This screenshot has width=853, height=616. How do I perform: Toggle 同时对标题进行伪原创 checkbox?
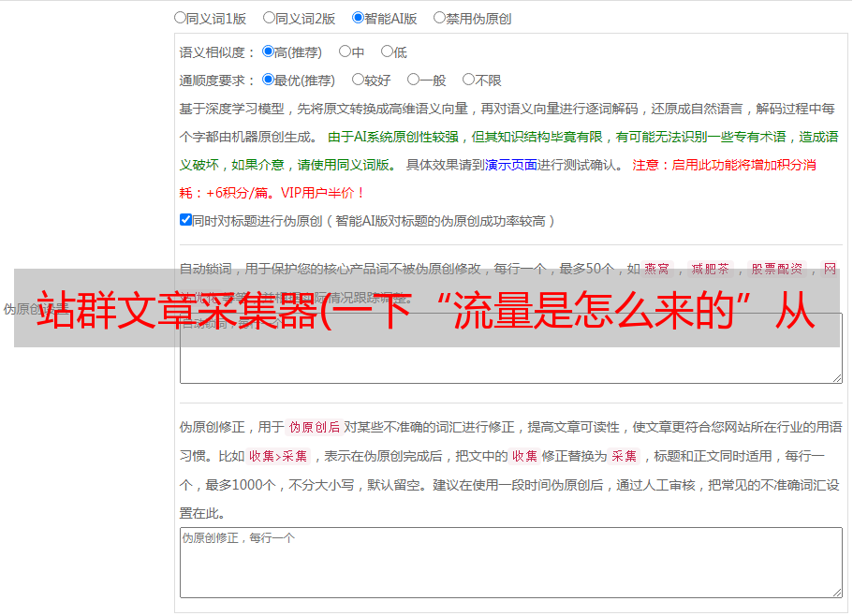tap(185, 220)
